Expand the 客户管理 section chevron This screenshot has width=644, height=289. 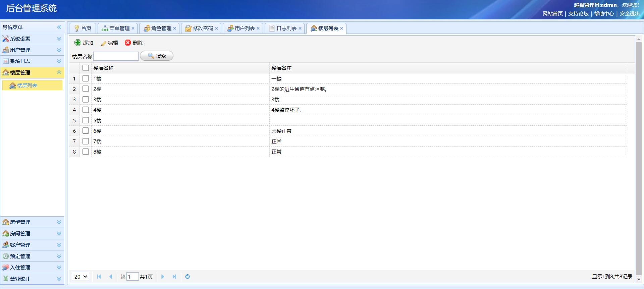[59, 245]
